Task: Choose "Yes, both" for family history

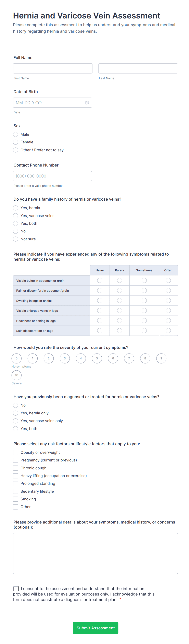Action: (x=15, y=223)
